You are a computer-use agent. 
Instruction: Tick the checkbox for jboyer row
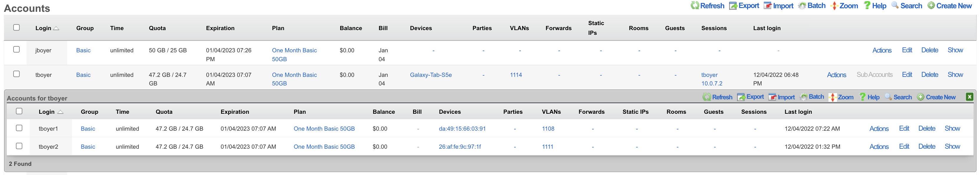(16, 50)
